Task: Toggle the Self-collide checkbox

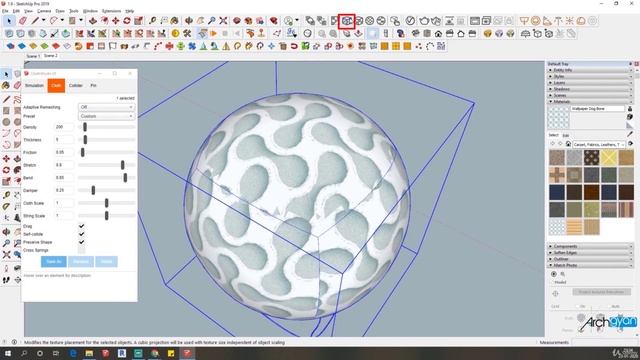Action: point(82,234)
